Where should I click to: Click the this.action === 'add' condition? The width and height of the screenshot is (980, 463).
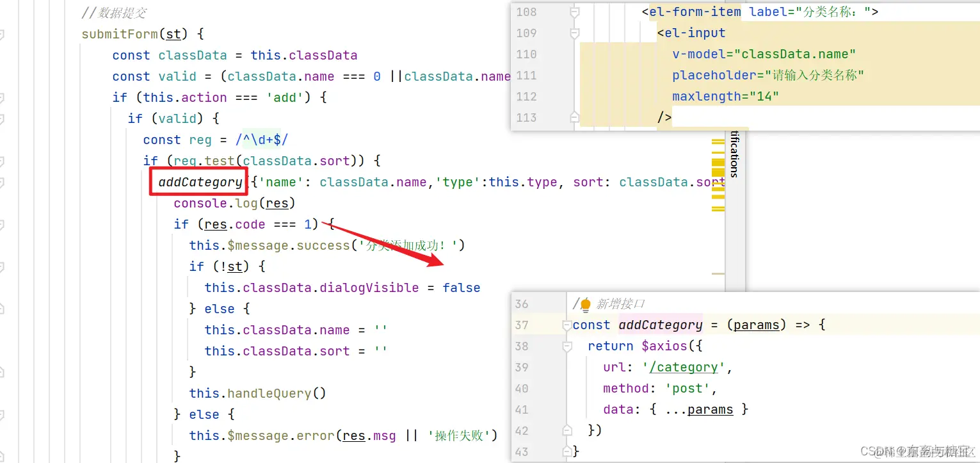click(227, 97)
